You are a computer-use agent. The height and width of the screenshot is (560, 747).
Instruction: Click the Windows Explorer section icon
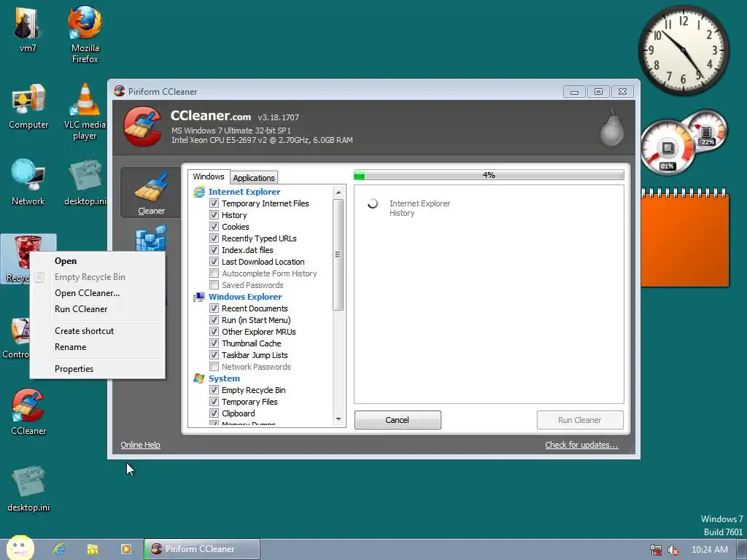[198, 297]
